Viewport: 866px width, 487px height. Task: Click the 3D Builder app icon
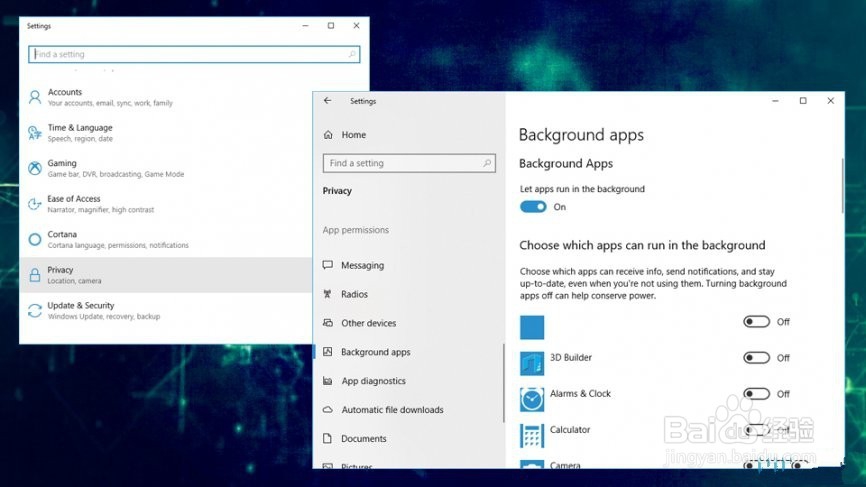pos(532,363)
